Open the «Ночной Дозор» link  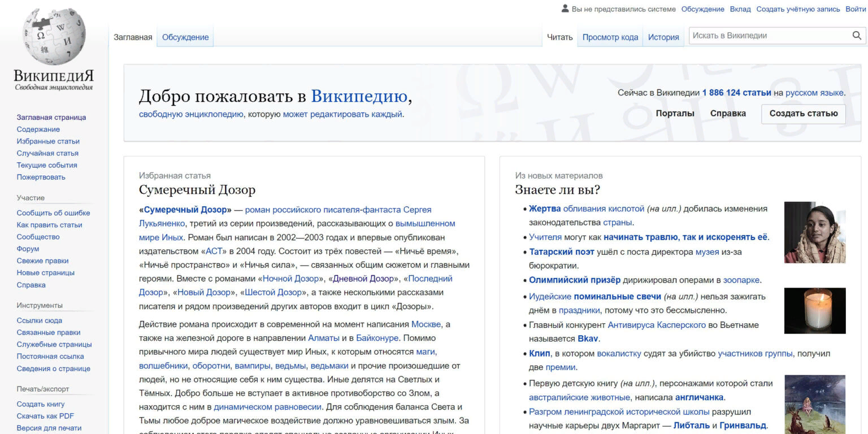(292, 279)
